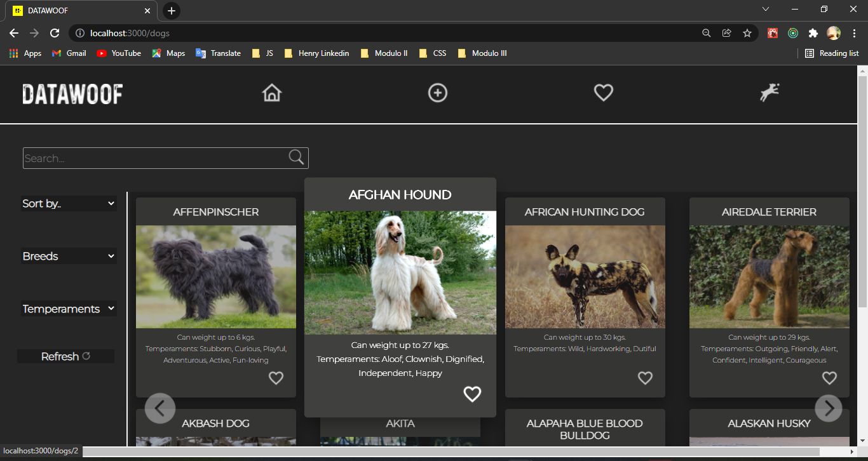Favorite the Airedale Terrier
The width and height of the screenshot is (868, 461).
[x=829, y=378]
